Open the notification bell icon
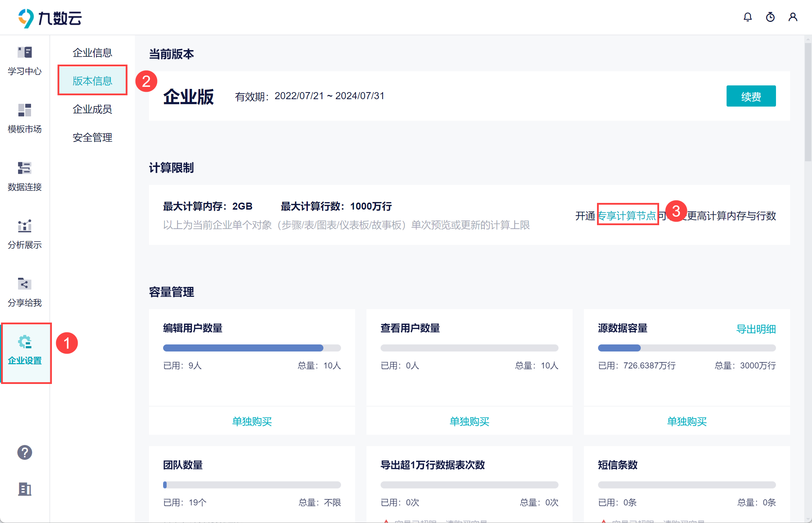The image size is (812, 523). pyautogui.click(x=747, y=17)
